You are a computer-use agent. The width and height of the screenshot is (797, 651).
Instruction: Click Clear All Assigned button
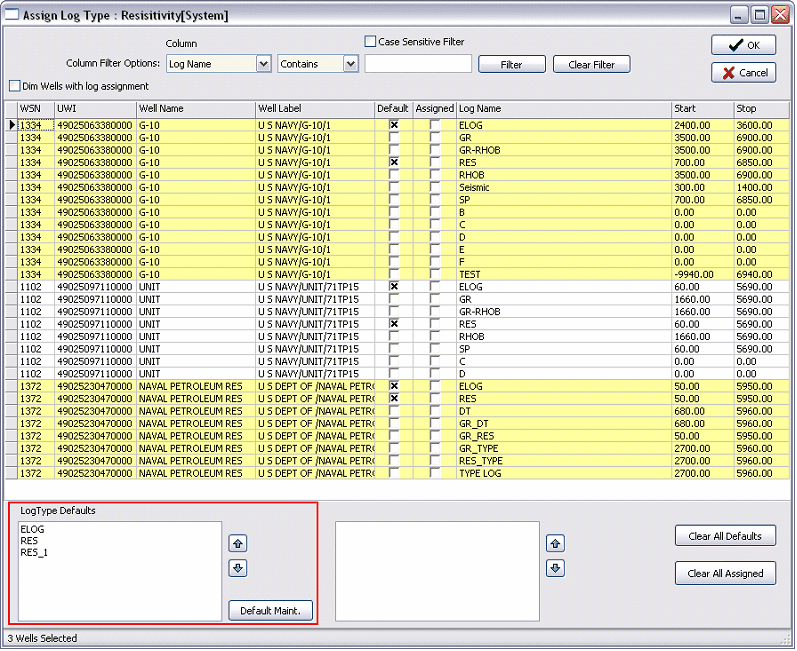coord(725,573)
